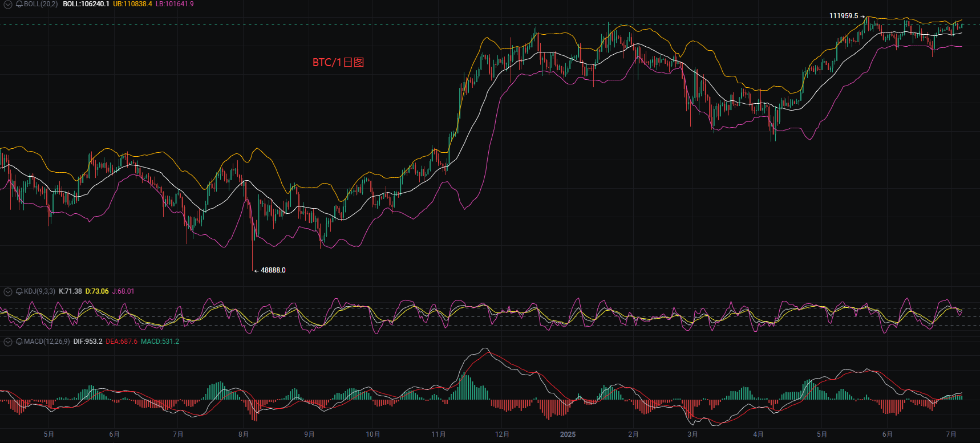Click the 2月 label on time axis

pyautogui.click(x=633, y=434)
